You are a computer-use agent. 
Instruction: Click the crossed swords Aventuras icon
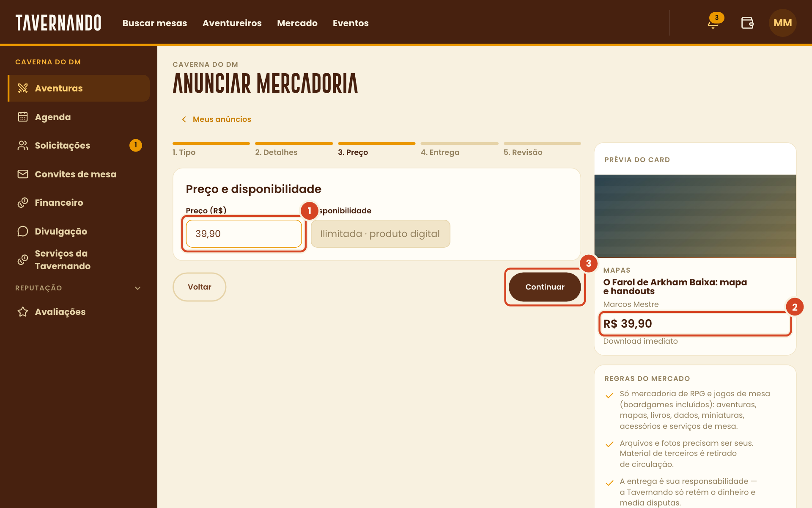(x=23, y=88)
